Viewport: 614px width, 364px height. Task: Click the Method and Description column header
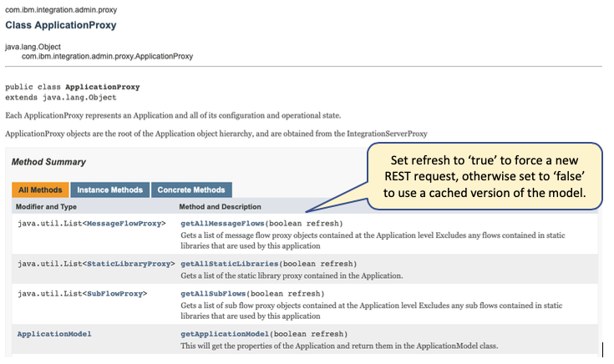tap(220, 206)
